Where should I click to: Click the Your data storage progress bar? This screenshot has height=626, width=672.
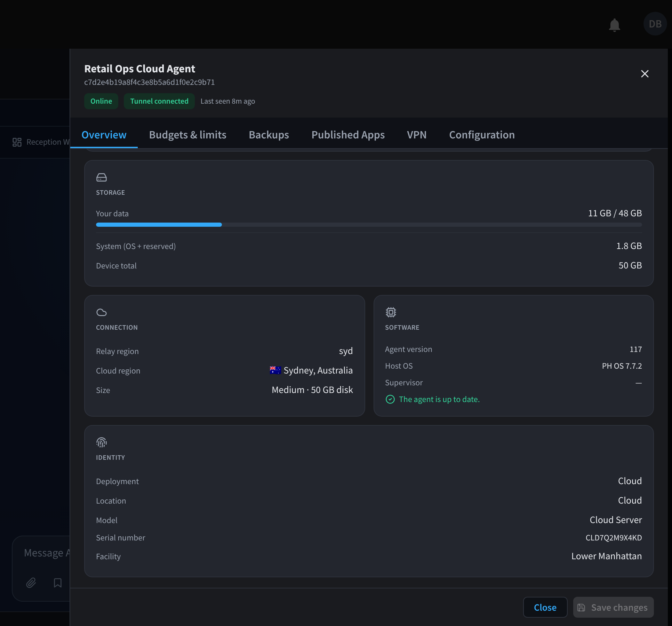[369, 225]
